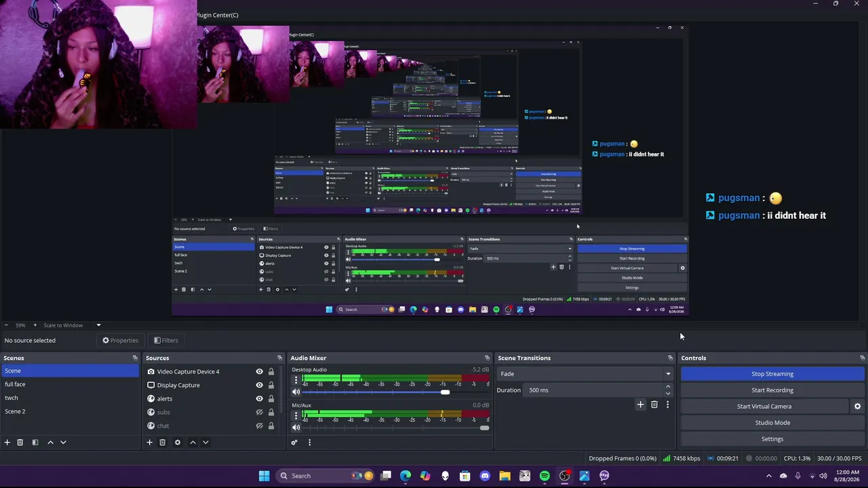Open source Properties button

[x=120, y=340]
